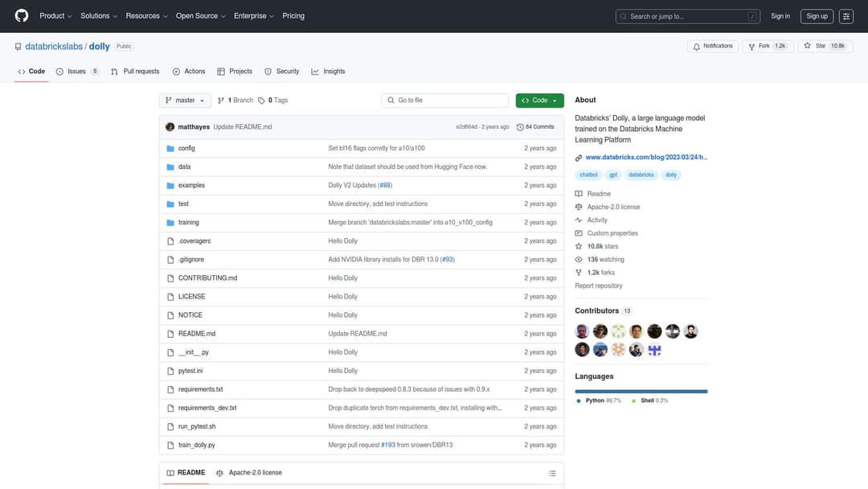Click the Go to file field

tap(445, 101)
